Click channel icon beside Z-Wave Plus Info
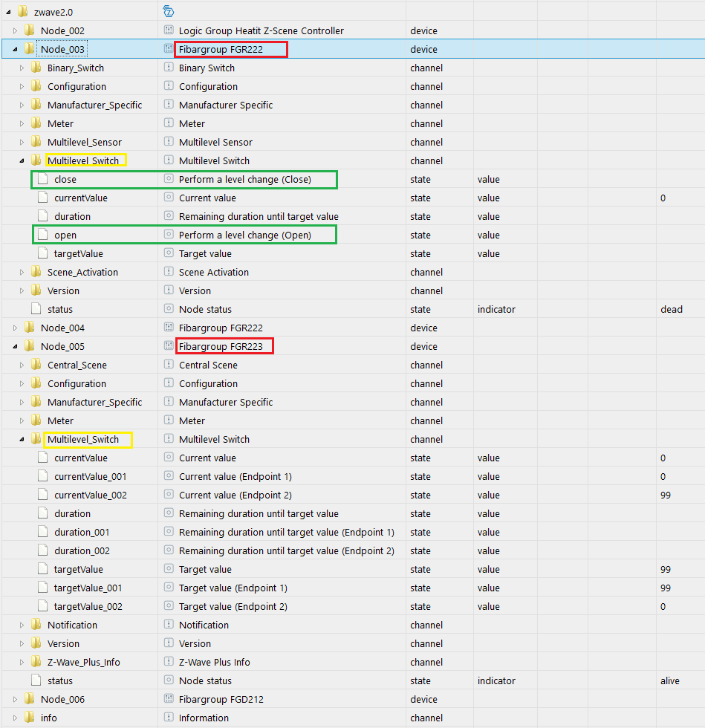Image resolution: width=705 pixels, height=728 pixels. (x=169, y=662)
